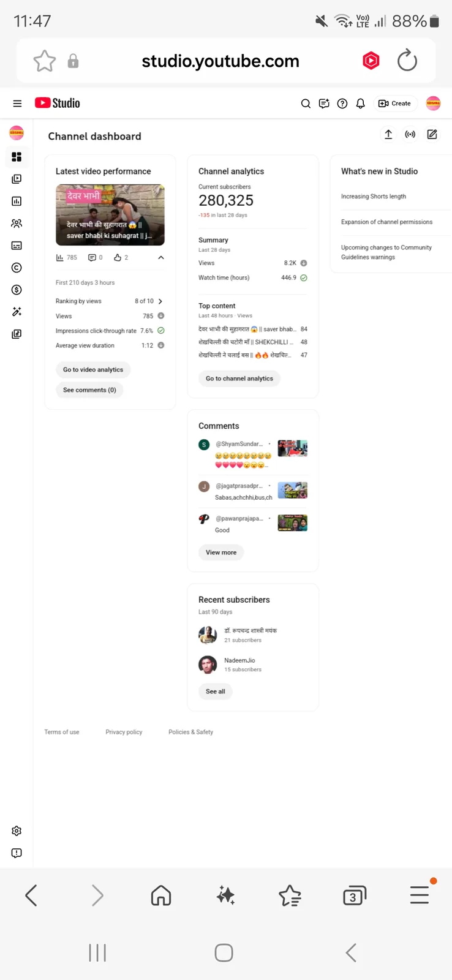Open the Audio library sidebar icon
452x980 pixels.
point(17,334)
